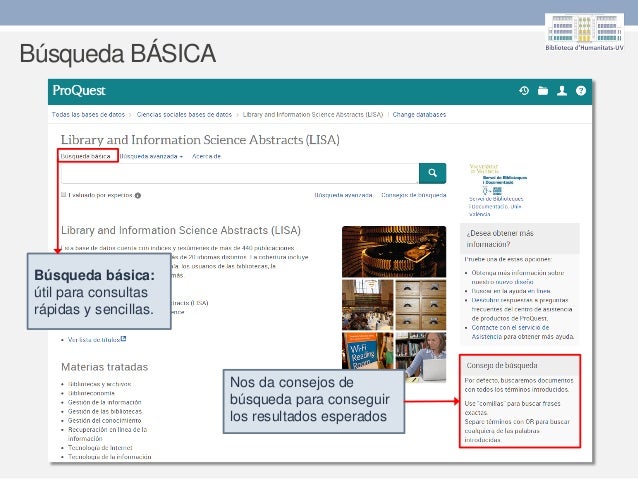Click the Gestión de la información subject
Image resolution: width=638 pixels, height=479 pixels.
[105, 402]
